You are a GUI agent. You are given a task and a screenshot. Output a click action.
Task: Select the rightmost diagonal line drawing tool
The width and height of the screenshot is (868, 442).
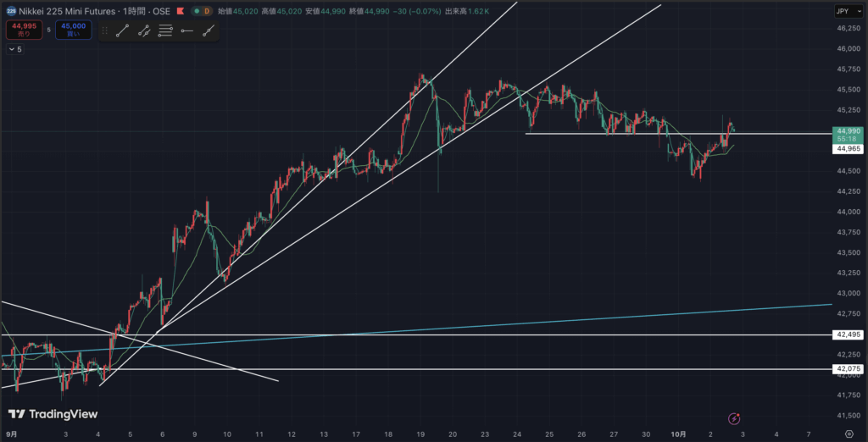[x=209, y=31]
